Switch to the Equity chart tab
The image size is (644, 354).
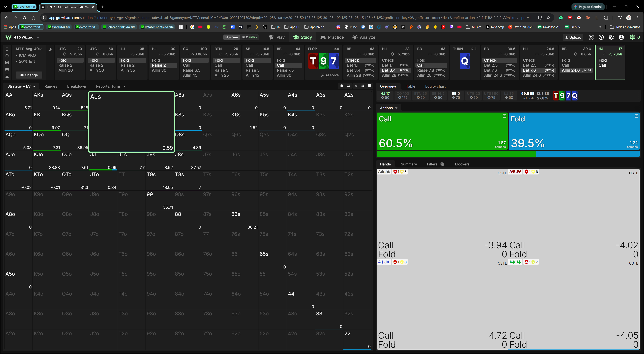click(435, 86)
